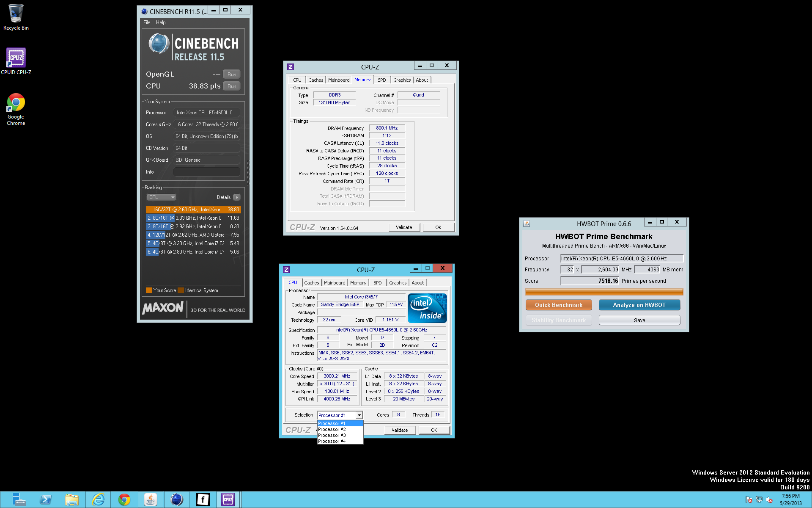The height and width of the screenshot is (508, 812).
Task: Click the Z icon of lower CPU-Z window
Action: (x=286, y=270)
